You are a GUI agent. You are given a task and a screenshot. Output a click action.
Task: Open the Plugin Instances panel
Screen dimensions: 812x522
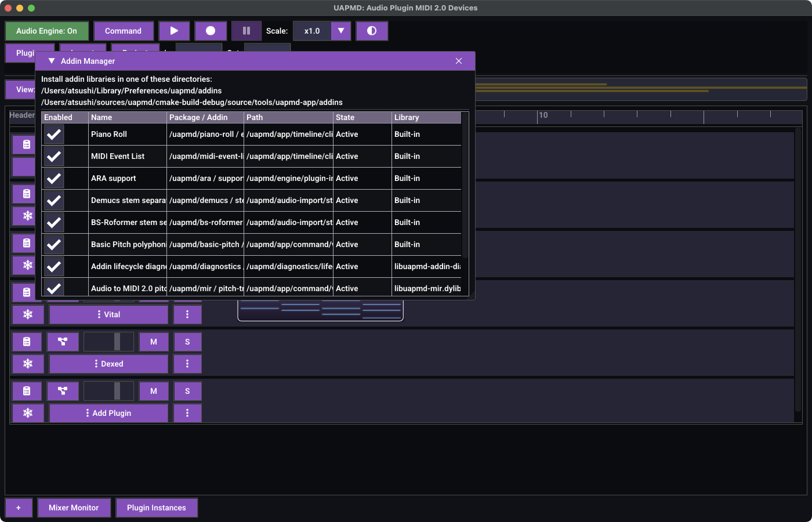157,507
